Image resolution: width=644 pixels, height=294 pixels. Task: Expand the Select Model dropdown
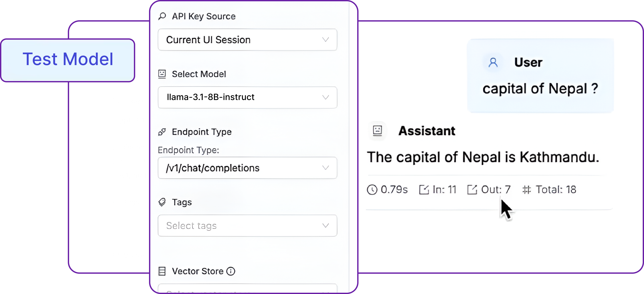coord(247,97)
